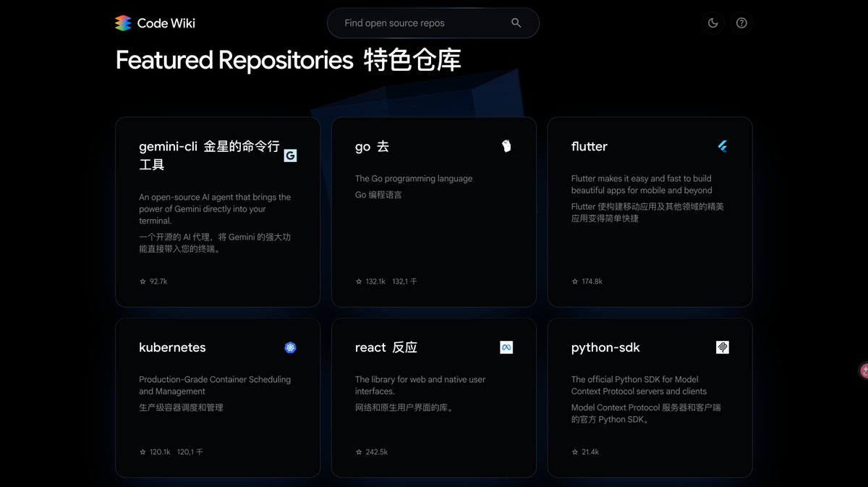The height and width of the screenshot is (487, 868).
Task: Click the star icon beside 242.5k
Action: (x=359, y=452)
